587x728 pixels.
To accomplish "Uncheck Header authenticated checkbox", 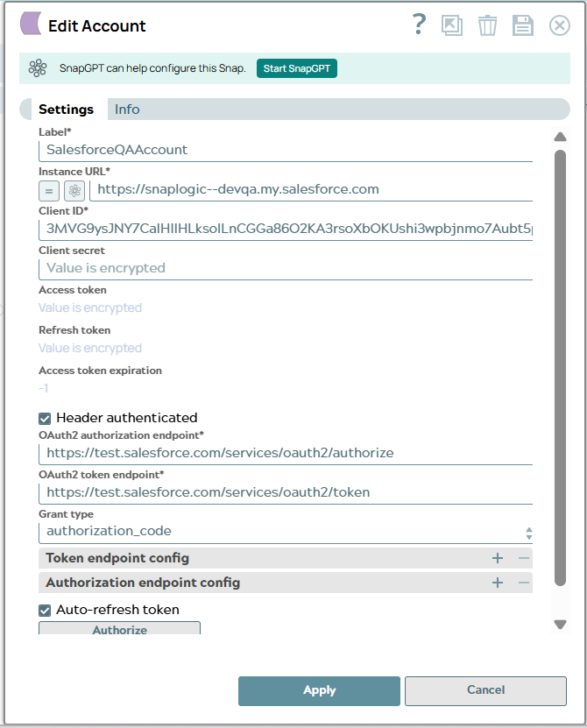I will [x=45, y=419].
